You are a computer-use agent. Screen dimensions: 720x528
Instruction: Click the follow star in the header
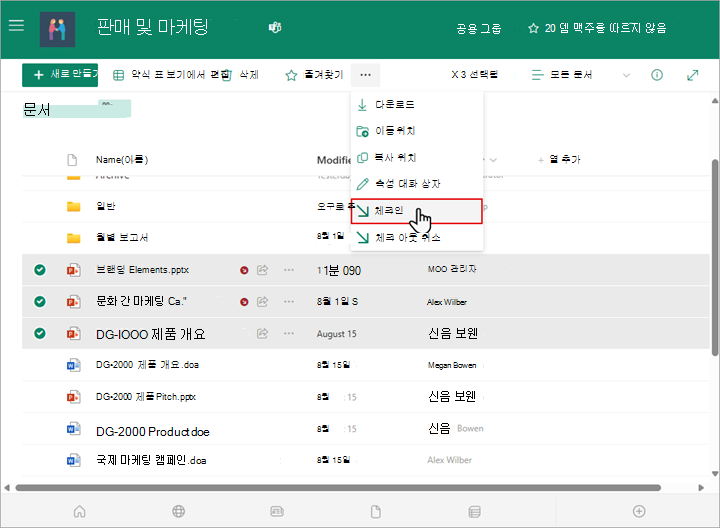pos(533,28)
